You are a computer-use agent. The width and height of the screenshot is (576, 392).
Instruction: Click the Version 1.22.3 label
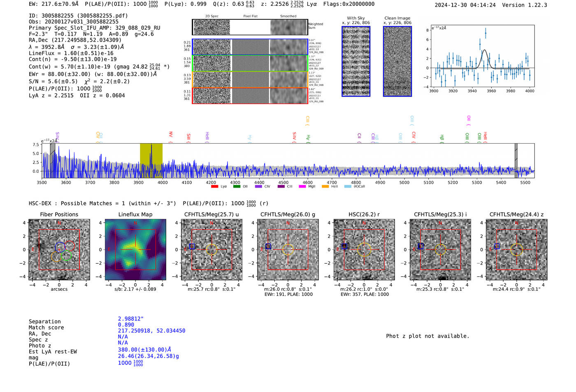pyautogui.click(x=525, y=5)
